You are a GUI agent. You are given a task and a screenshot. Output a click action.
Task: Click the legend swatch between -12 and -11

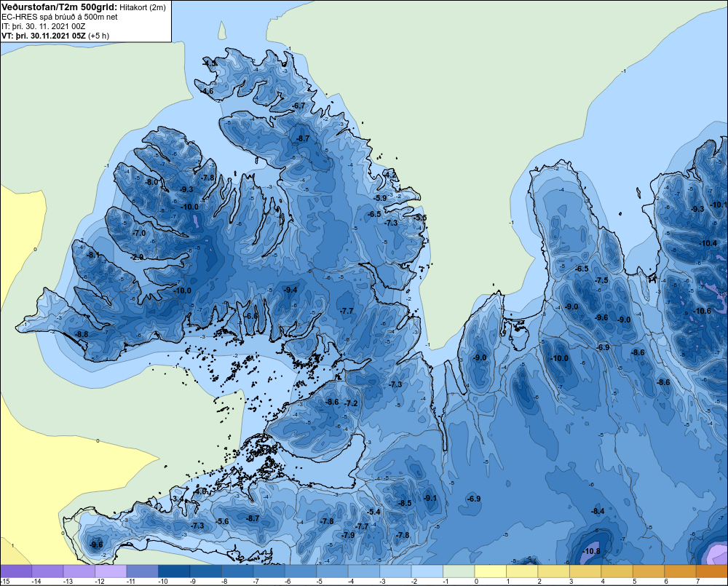coord(111,571)
